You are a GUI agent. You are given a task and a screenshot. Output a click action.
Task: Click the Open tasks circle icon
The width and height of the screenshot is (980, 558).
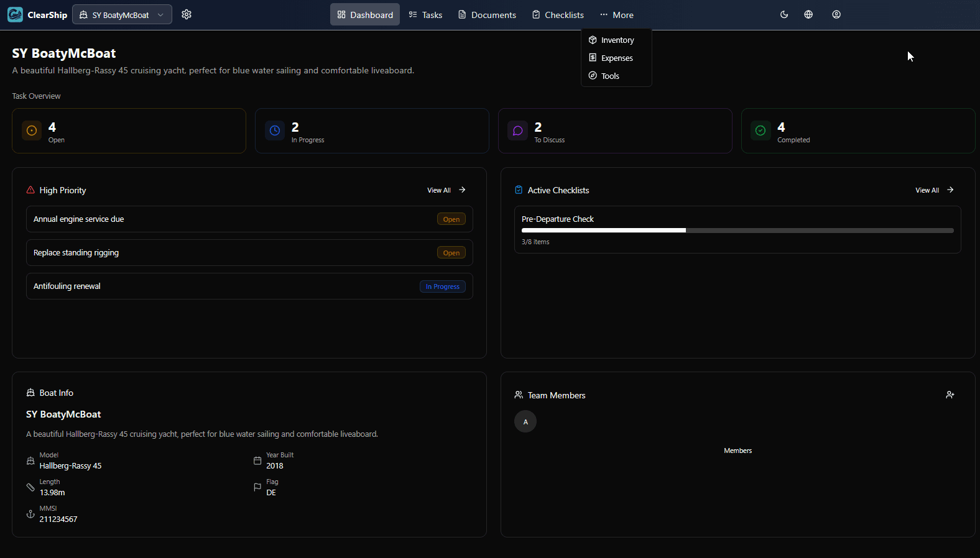(x=32, y=130)
